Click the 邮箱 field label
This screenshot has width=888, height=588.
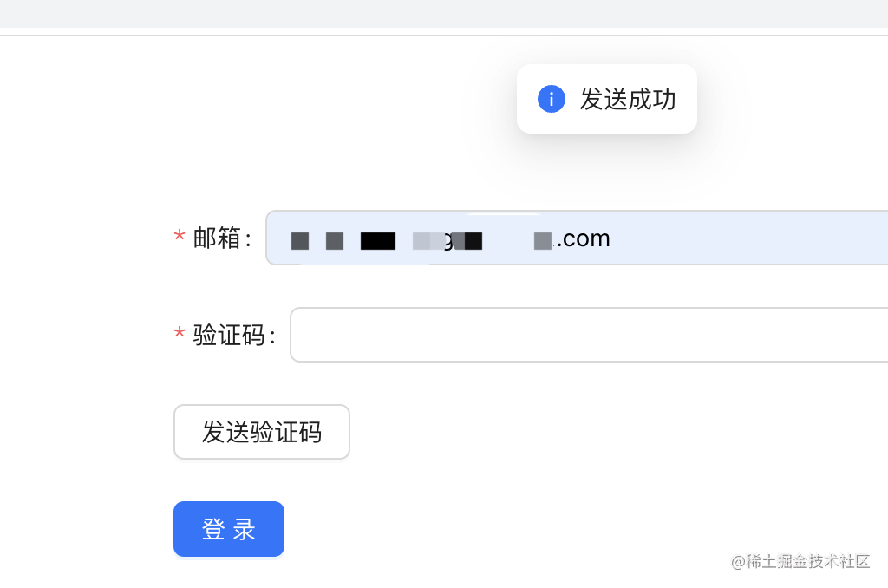click(x=218, y=238)
